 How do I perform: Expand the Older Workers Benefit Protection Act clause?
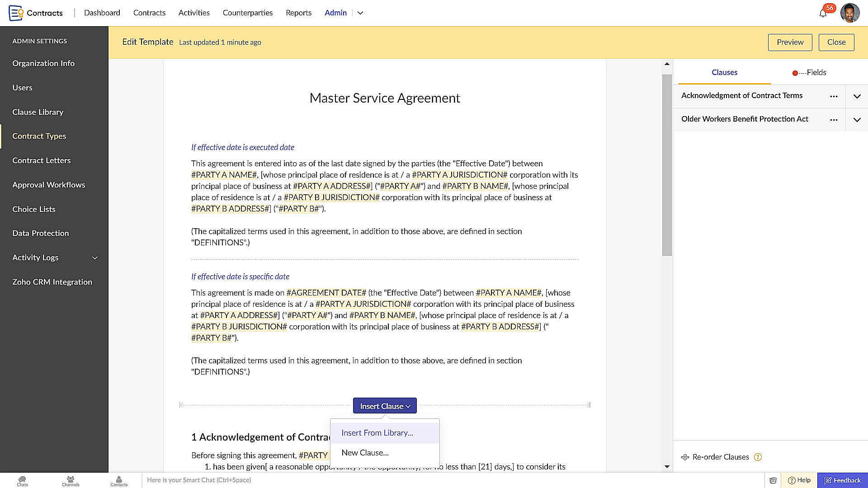857,120
